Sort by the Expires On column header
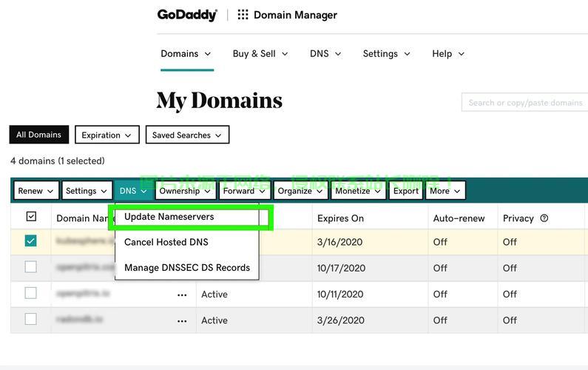 (x=340, y=218)
